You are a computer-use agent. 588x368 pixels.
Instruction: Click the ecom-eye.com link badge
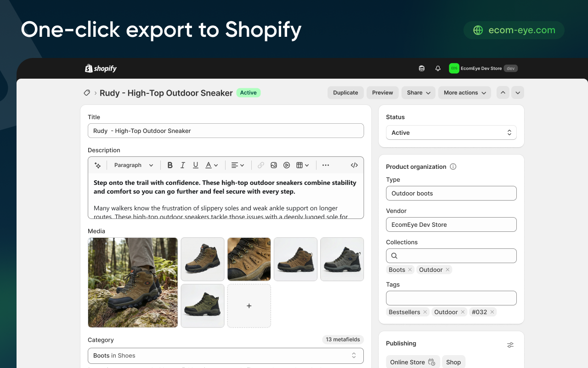pyautogui.click(x=514, y=30)
